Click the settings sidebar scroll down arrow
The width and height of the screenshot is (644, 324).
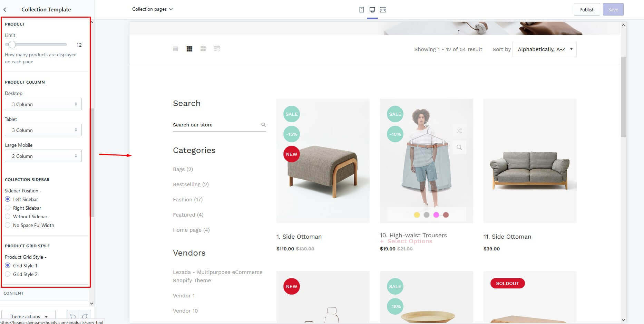[91, 303]
